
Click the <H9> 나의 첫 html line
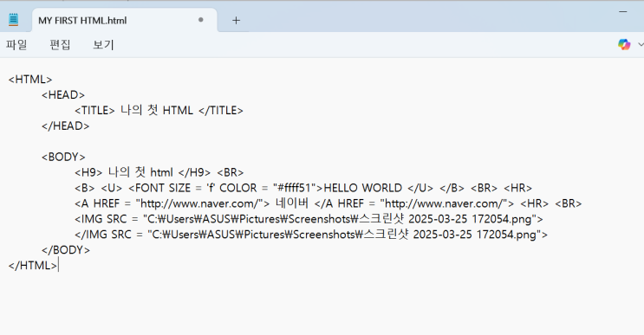[x=159, y=172]
